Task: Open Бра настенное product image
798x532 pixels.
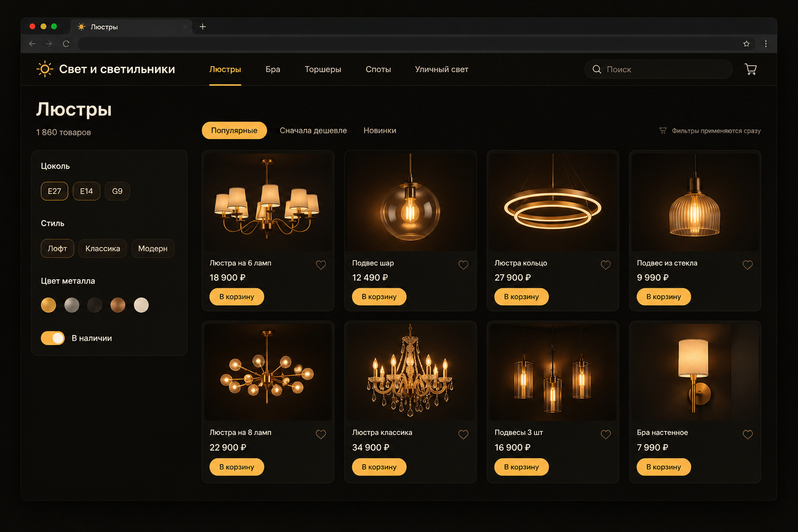Action: pyautogui.click(x=695, y=372)
